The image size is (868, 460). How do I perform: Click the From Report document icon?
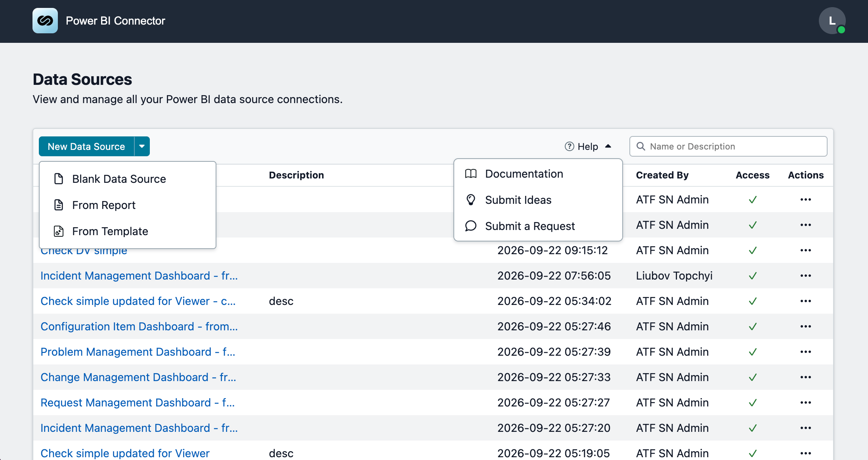pyautogui.click(x=59, y=205)
